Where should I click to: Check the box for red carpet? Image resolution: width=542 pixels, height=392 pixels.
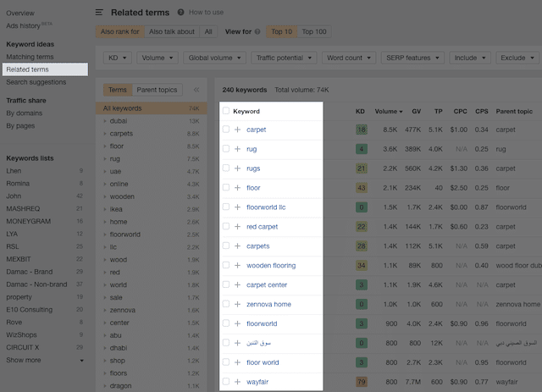coord(226,226)
